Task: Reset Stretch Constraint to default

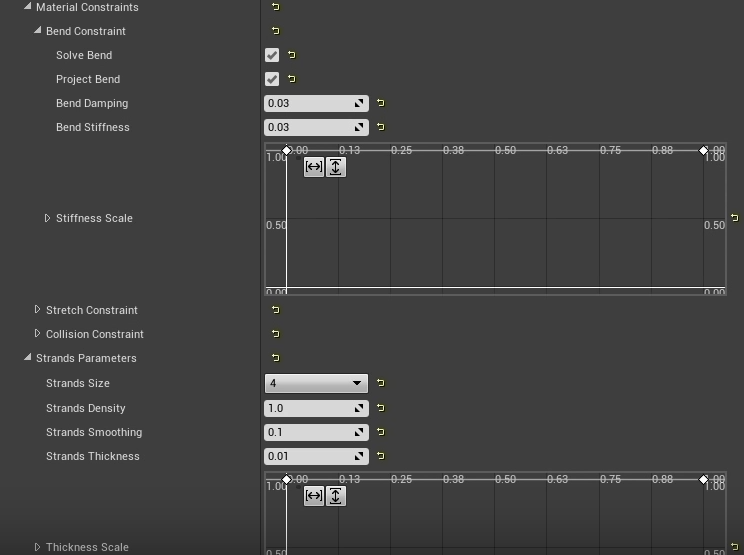Action: pyautogui.click(x=276, y=310)
